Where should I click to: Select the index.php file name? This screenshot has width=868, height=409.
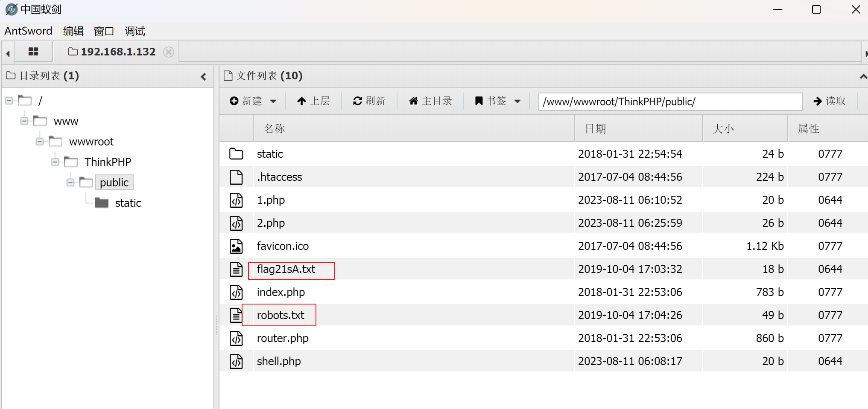(x=281, y=292)
